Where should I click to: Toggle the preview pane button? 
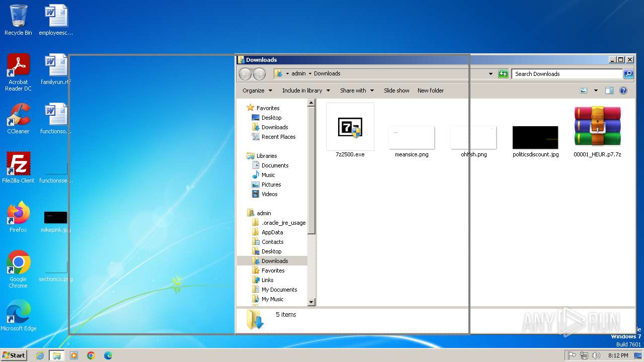tap(609, 90)
